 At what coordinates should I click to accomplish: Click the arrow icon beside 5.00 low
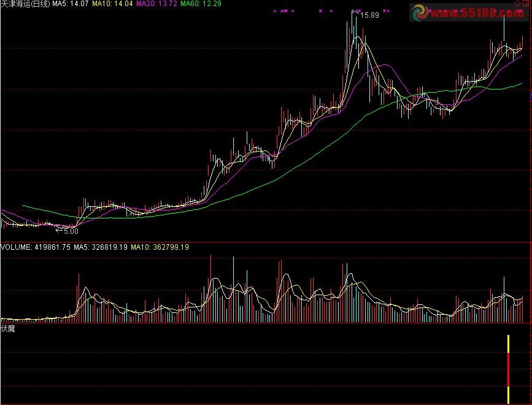60,231
